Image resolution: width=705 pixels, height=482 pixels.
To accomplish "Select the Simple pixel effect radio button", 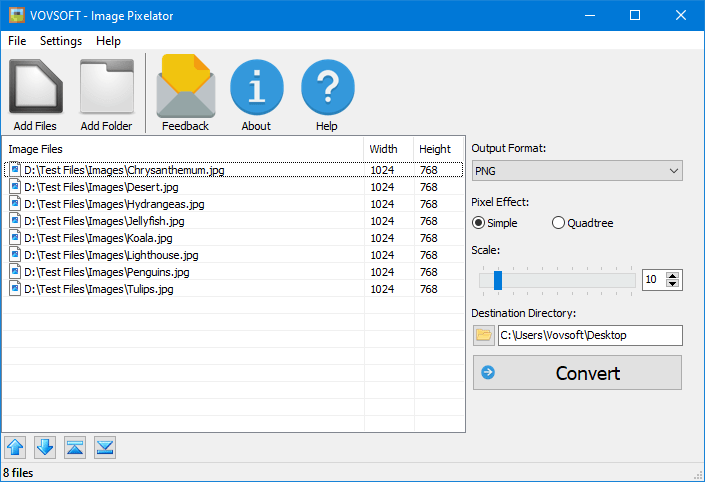I will pos(478,223).
